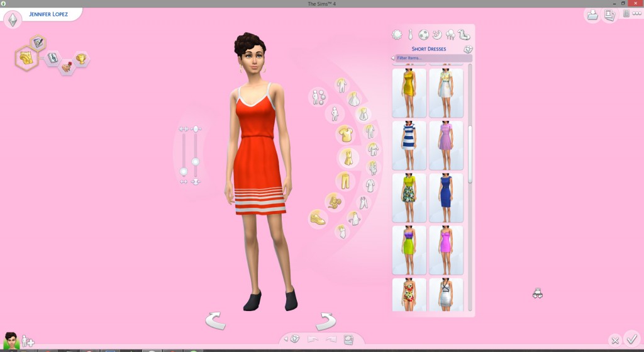Confirm household with the checkmark button
Screen dimensions: 644x352
631,339
